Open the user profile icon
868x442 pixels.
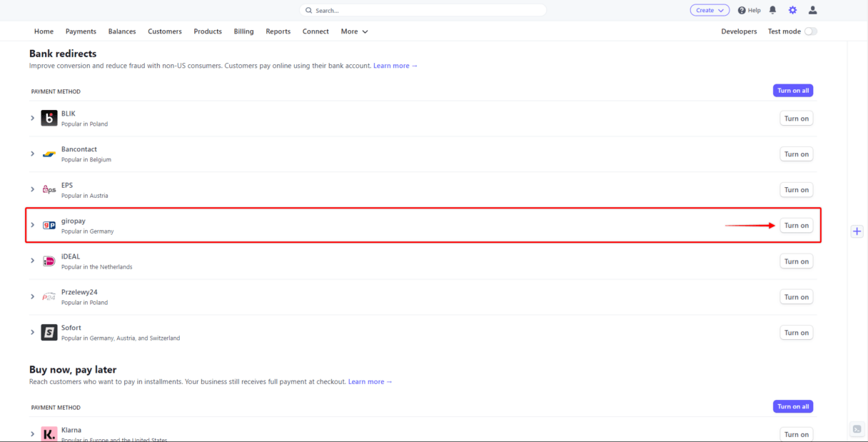tap(812, 10)
